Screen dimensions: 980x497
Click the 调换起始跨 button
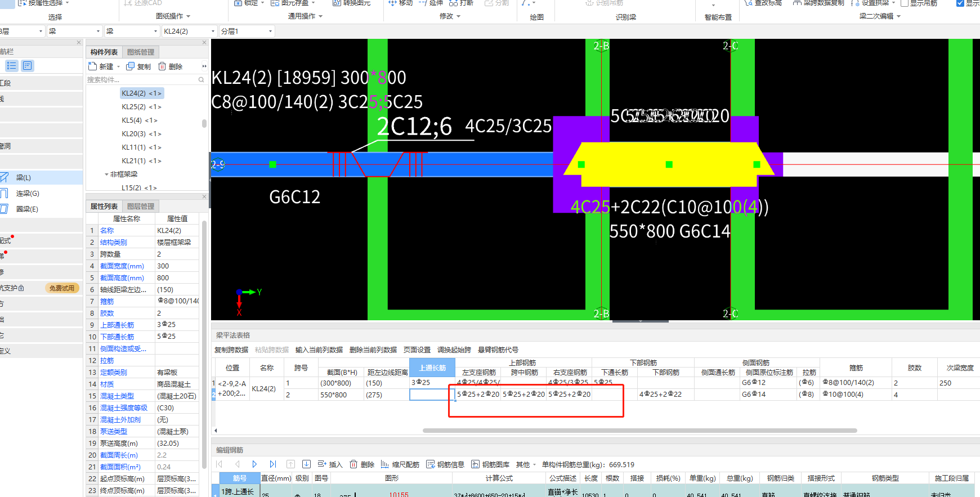[x=454, y=350]
